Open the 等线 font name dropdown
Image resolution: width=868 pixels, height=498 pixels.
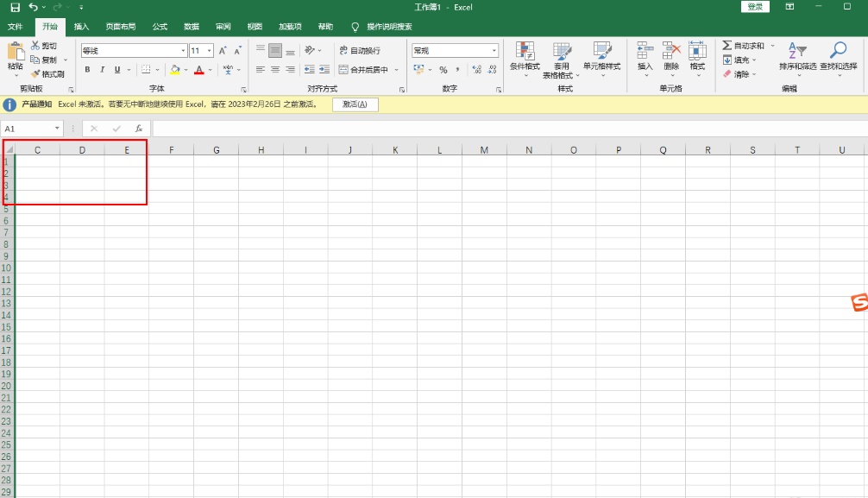click(x=183, y=51)
